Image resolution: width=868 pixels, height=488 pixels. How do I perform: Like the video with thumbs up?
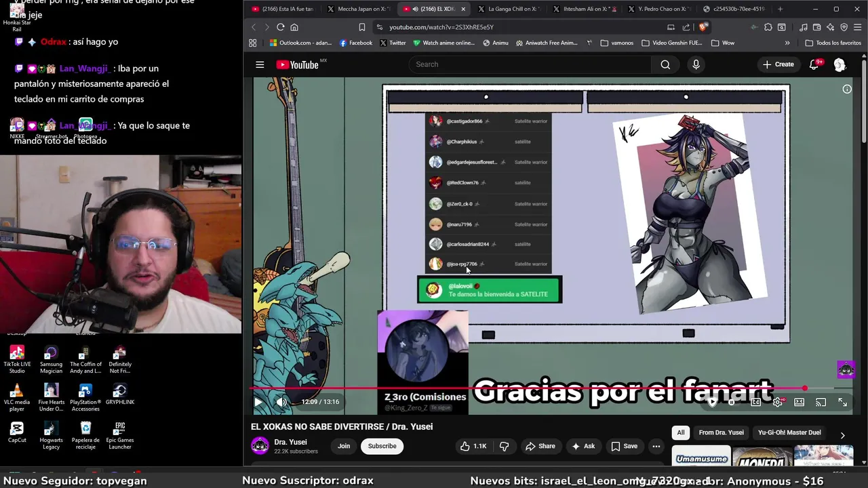[x=473, y=446]
